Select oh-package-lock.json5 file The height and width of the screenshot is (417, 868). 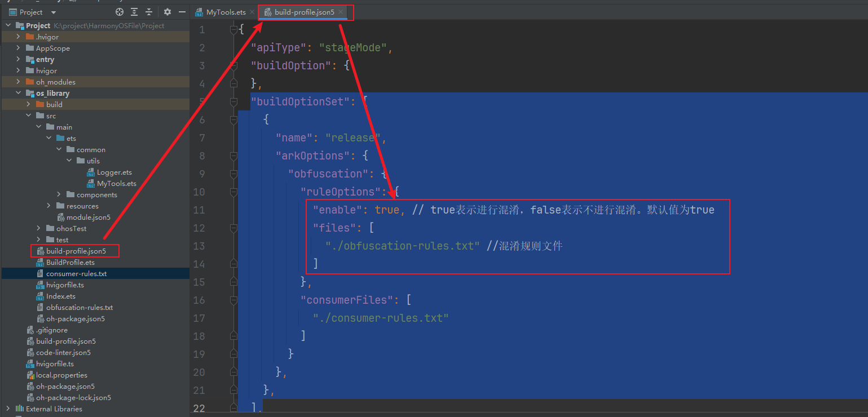click(x=73, y=397)
